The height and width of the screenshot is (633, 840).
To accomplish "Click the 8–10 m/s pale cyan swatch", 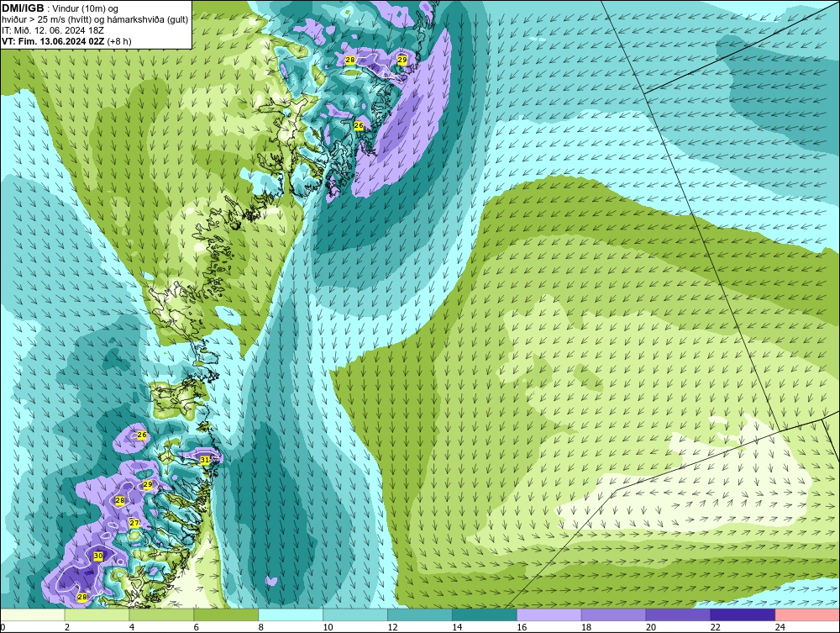I will click(291, 615).
